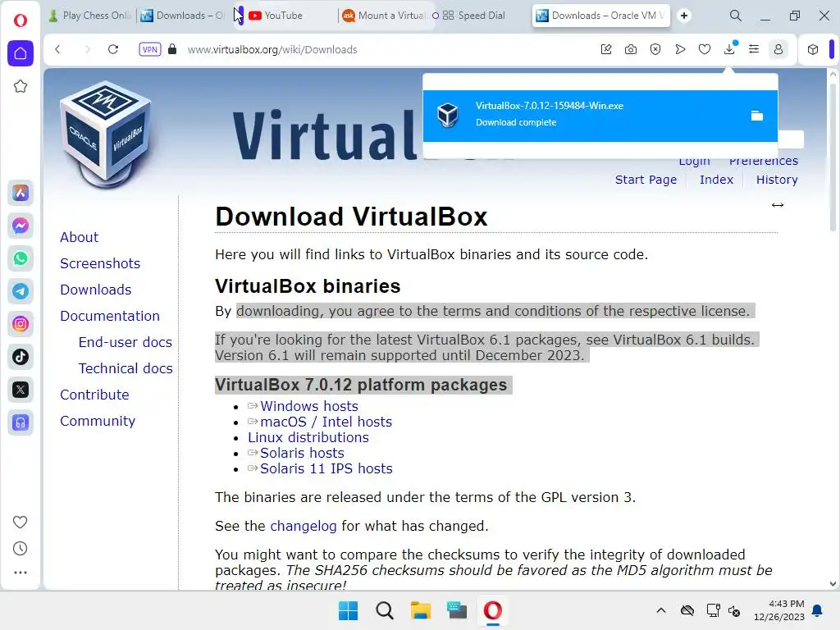Reload the current page
Image resolution: width=840 pixels, height=630 pixels.
coord(113,49)
